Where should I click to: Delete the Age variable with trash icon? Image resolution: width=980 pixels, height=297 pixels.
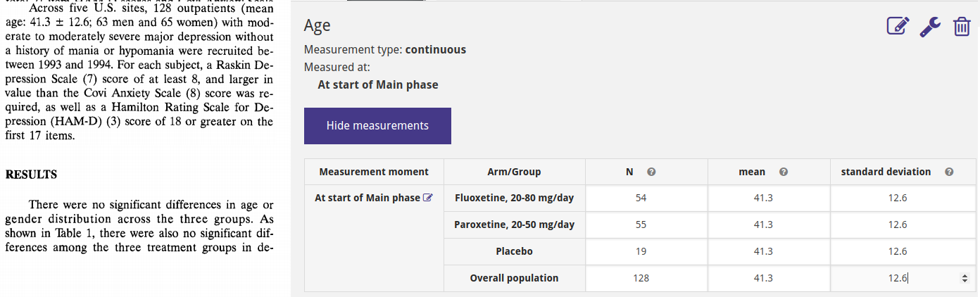[x=962, y=27]
